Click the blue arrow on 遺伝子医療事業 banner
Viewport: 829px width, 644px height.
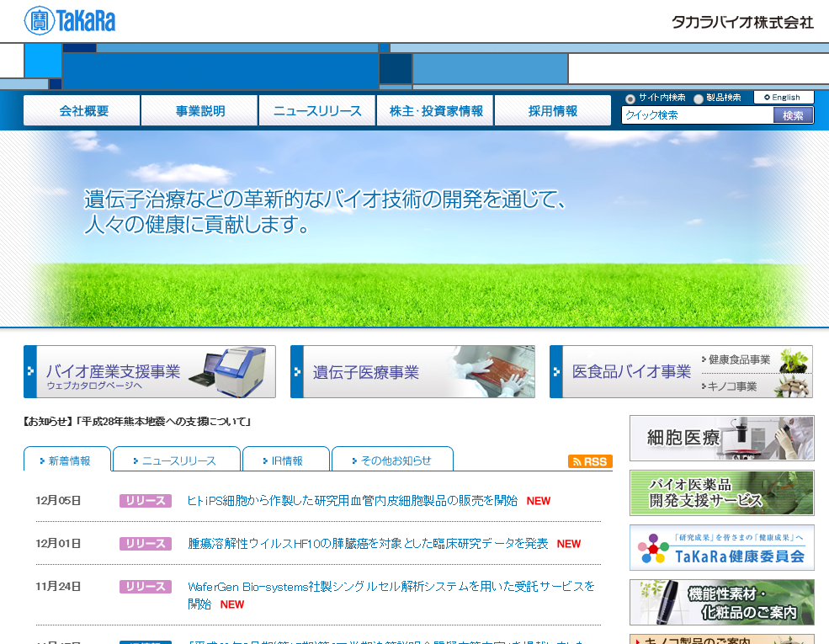(x=297, y=372)
